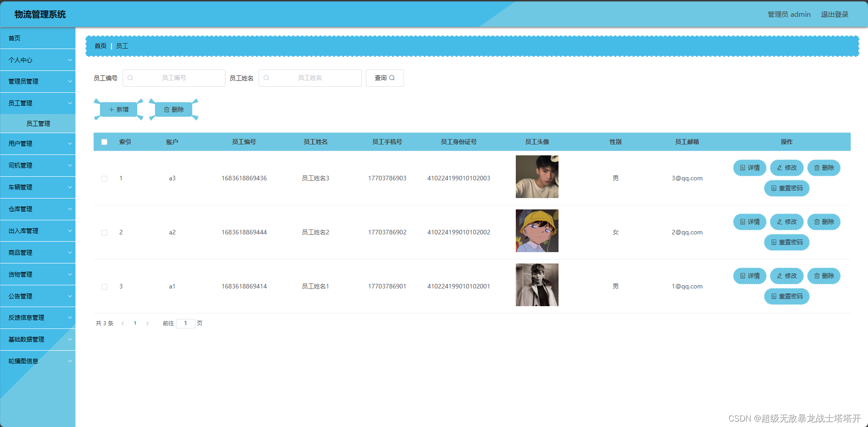This screenshot has width=868, height=427.
Task: Click email 3@qq.com cell
Action: [687, 178]
